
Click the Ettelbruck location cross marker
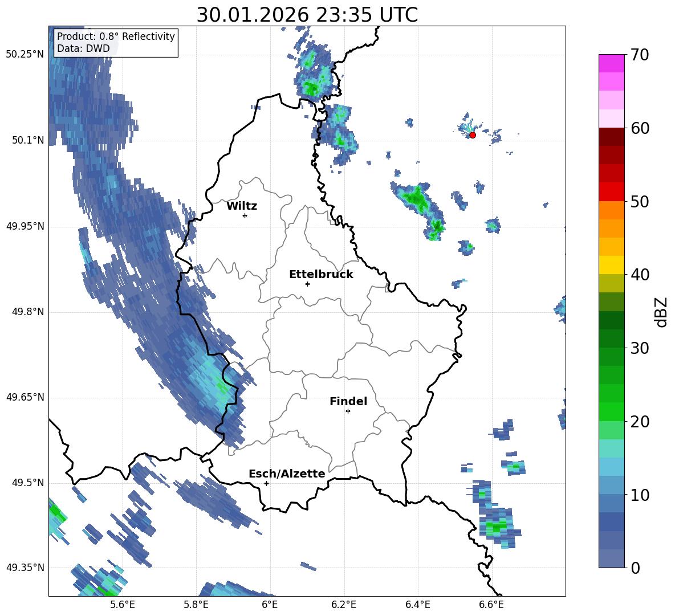tap(307, 284)
